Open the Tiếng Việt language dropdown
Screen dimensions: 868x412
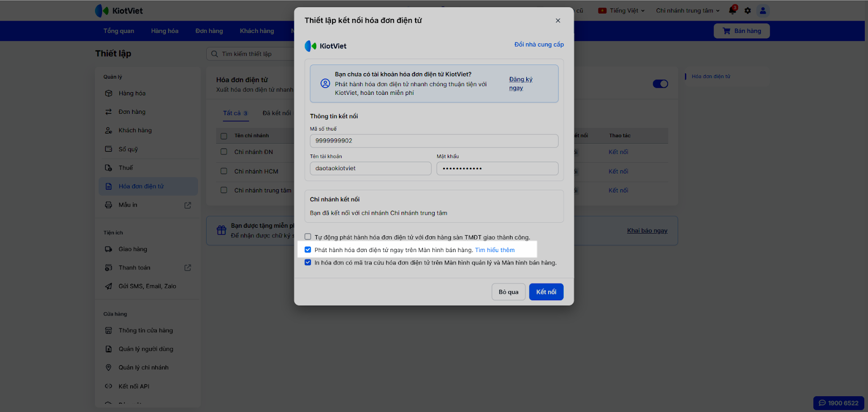621,10
